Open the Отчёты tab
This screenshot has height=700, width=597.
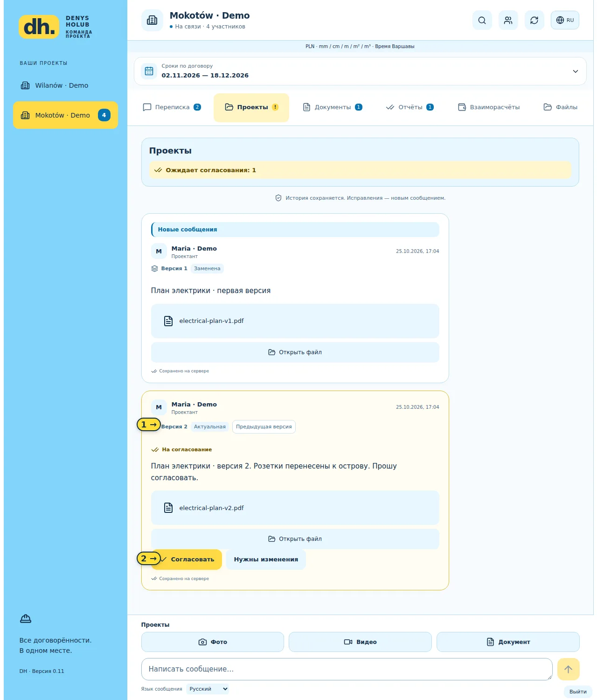410,107
